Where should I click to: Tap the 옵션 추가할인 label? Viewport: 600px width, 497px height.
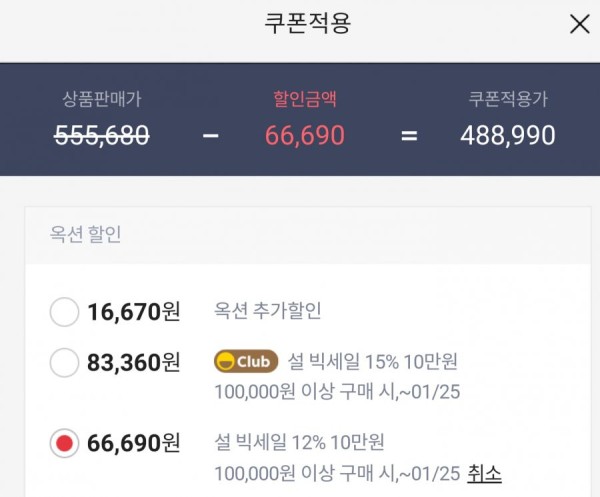pyautogui.click(x=267, y=310)
